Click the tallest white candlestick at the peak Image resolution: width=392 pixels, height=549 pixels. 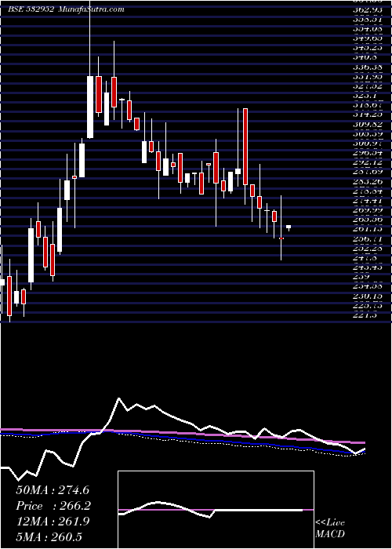coord(90,107)
